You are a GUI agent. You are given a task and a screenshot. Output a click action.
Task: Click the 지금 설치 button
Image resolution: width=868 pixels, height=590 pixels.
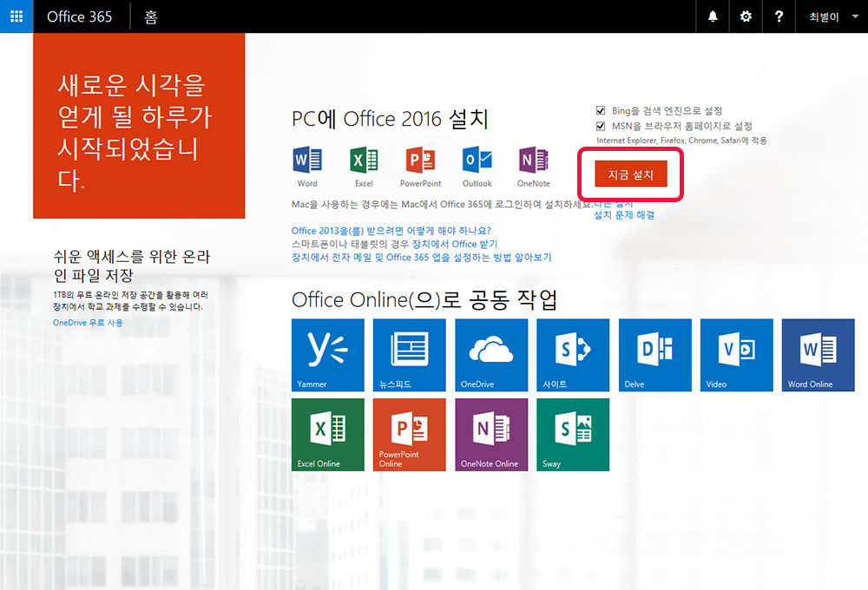pos(631,174)
